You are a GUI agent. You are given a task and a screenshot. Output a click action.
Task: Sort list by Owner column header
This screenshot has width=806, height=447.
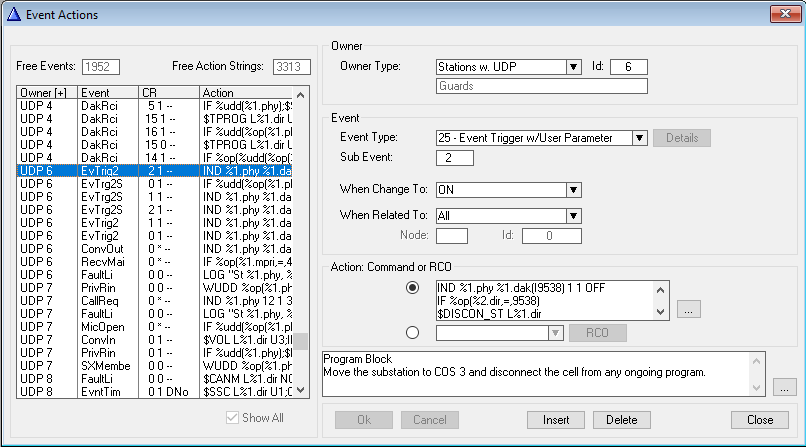pos(46,93)
